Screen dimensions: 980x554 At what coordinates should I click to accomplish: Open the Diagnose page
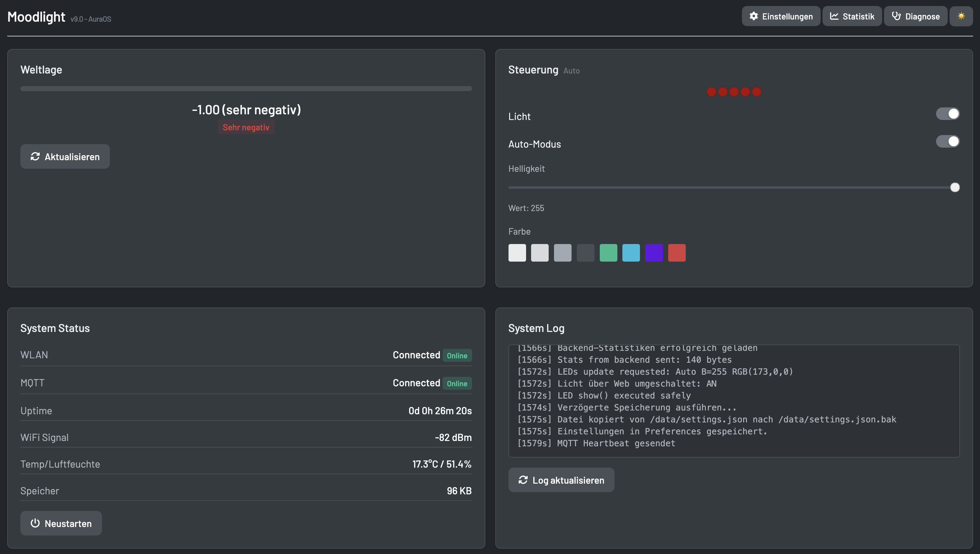[915, 16]
